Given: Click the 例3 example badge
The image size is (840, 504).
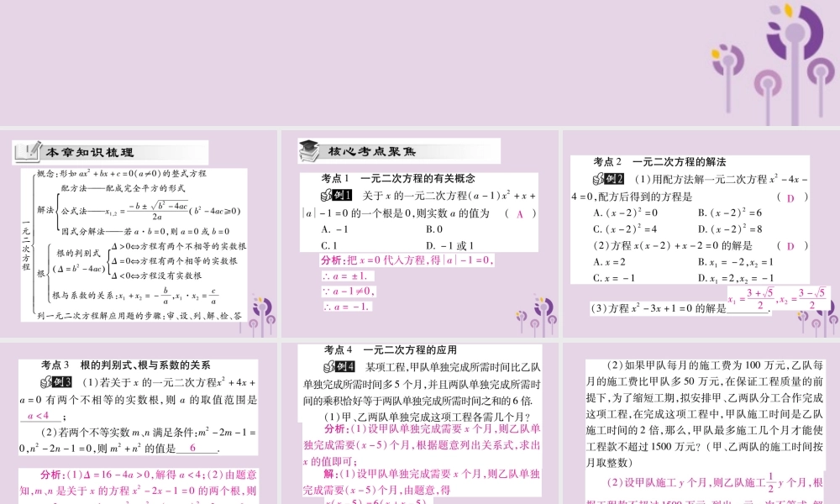Looking at the screenshot, I should coord(55,382).
